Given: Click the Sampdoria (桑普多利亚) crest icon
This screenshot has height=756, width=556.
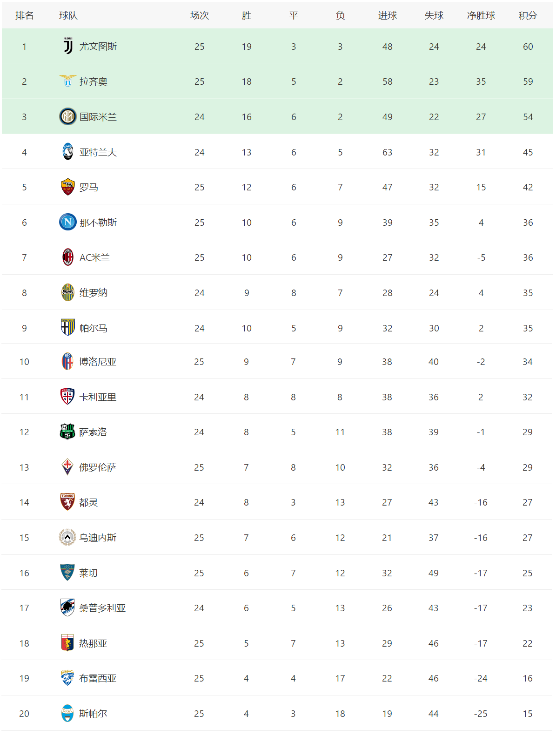Looking at the screenshot, I should (67, 608).
